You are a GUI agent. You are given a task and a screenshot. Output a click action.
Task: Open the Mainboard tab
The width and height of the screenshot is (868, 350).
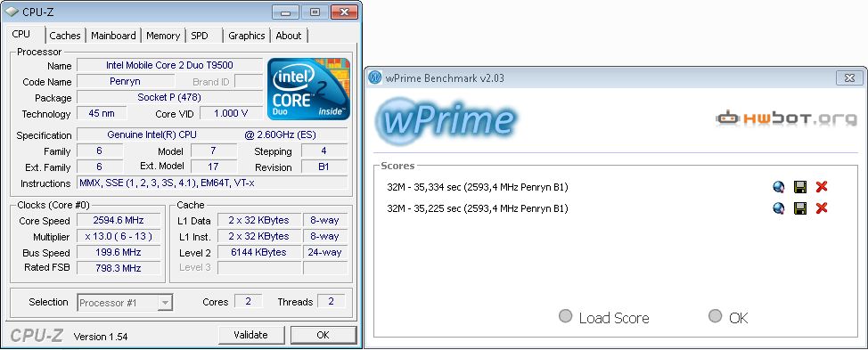113,36
